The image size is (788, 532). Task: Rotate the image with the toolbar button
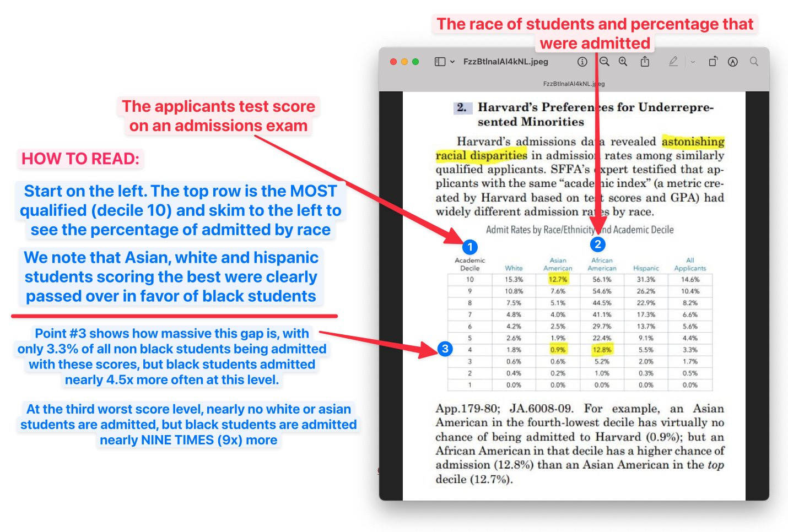click(x=713, y=62)
